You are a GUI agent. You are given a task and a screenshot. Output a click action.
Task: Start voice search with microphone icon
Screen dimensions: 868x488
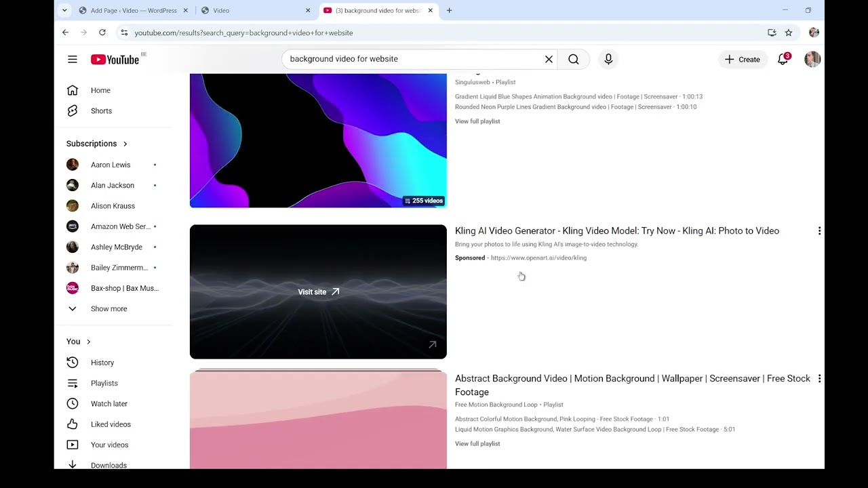click(608, 59)
